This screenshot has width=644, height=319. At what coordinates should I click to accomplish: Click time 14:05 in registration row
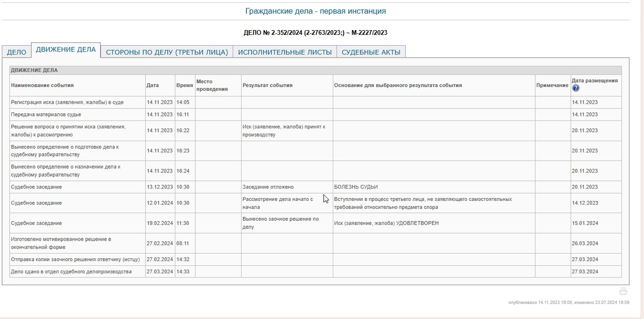[x=182, y=102]
